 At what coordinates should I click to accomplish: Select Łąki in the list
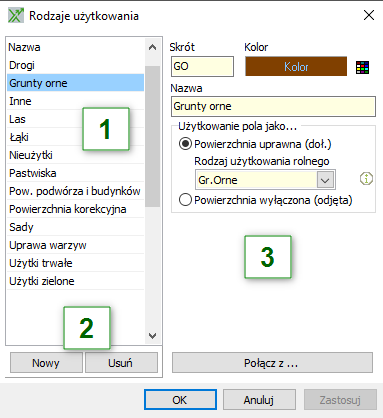point(76,137)
